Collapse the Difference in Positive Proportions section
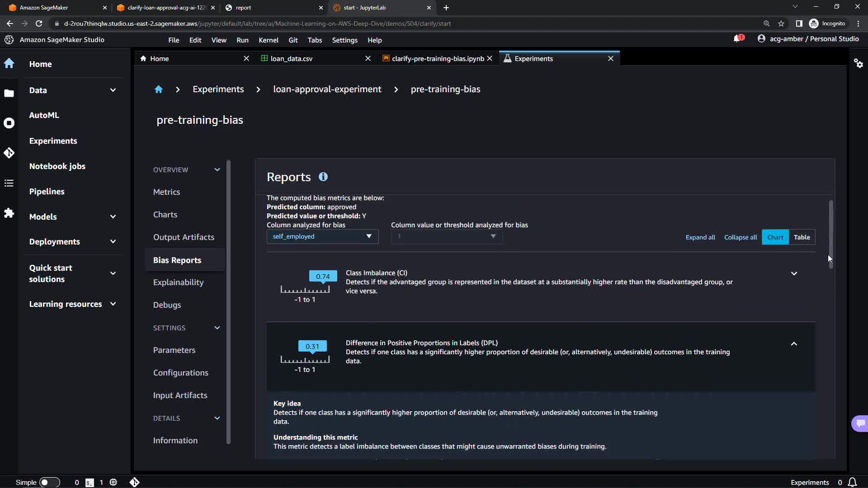868x488 pixels. click(793, 344)
